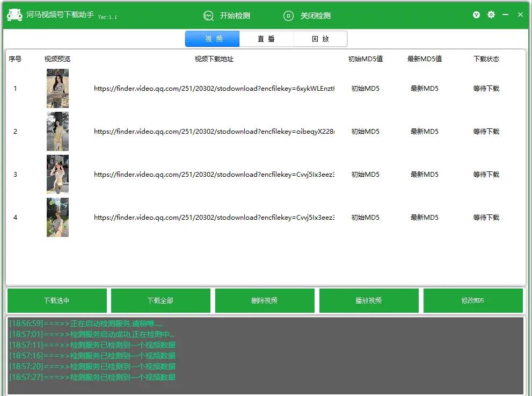Screen dimensions: 532x396
Task: Click the 删除视频 button
Action: click(x=265, y=300)
